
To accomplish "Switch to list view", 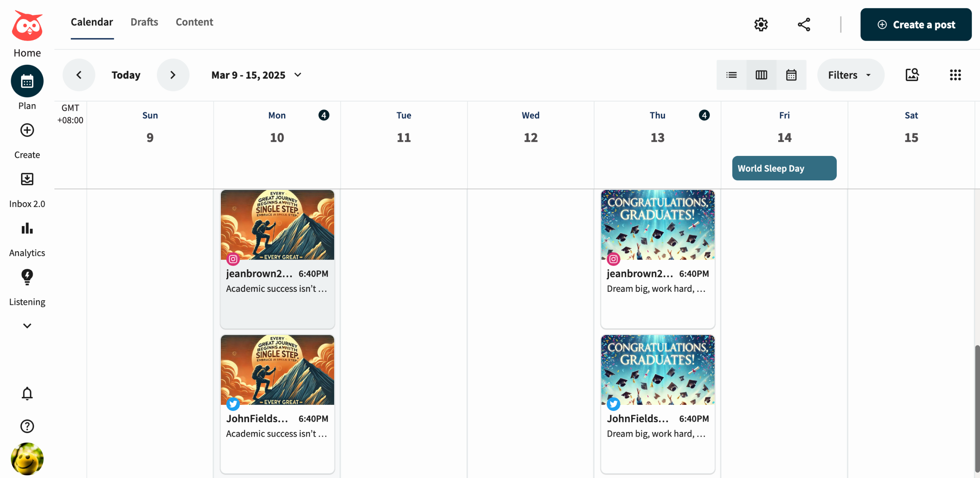I will (731, 75).
